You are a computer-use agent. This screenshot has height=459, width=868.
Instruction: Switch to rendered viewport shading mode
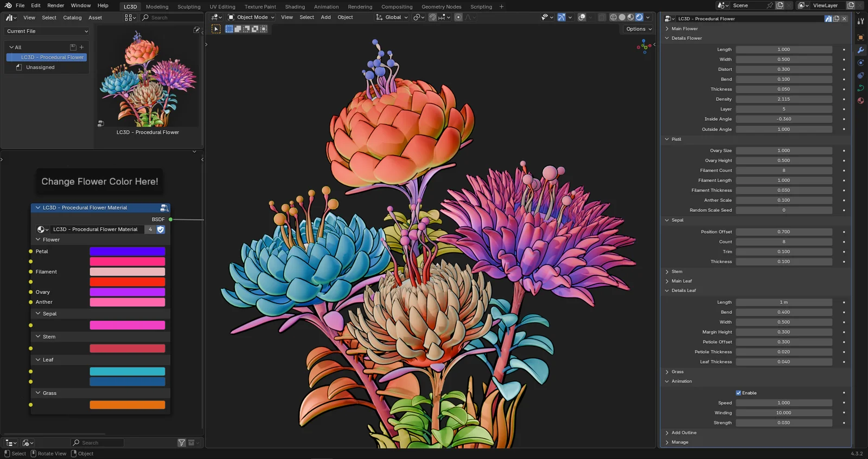click(639, 17)
